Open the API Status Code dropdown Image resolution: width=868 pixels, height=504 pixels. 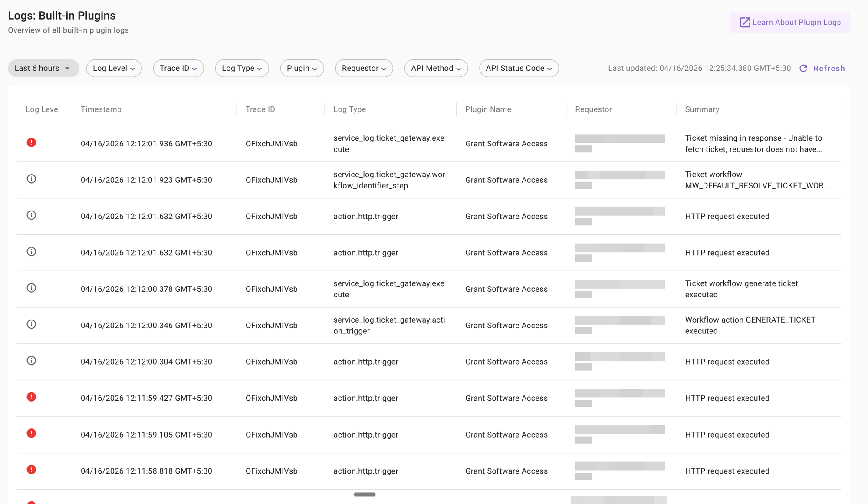[x=519, y=68]
